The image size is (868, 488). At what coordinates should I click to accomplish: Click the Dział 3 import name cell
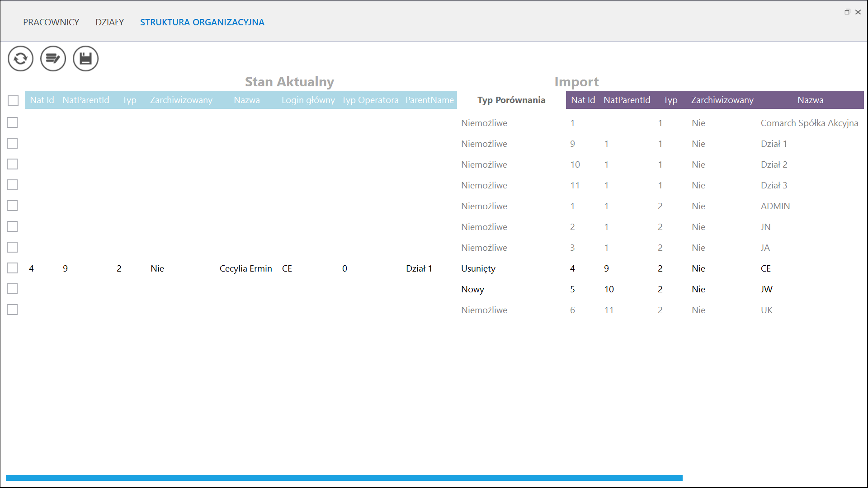pyautogui.click(x=774, y=185)
